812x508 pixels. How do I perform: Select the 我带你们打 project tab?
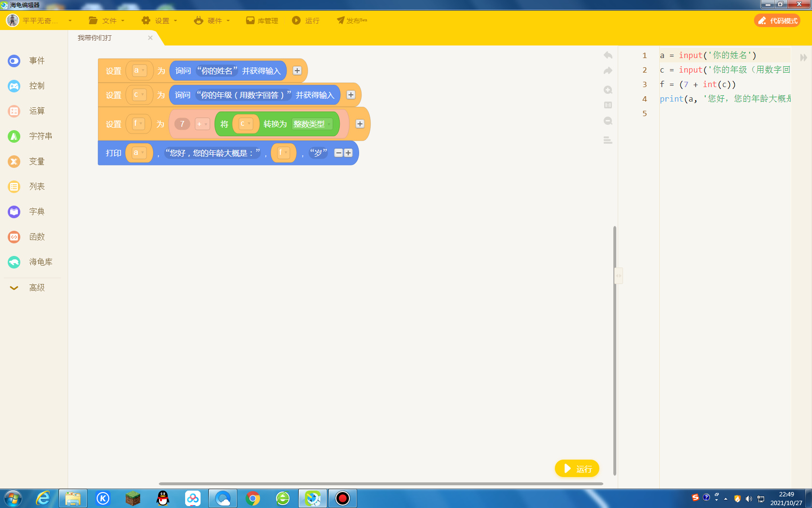point(95,38)
